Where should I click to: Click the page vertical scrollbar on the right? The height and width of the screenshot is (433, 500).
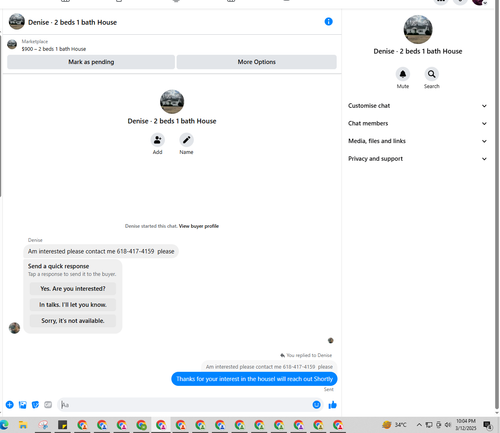[x=497, y=208]
